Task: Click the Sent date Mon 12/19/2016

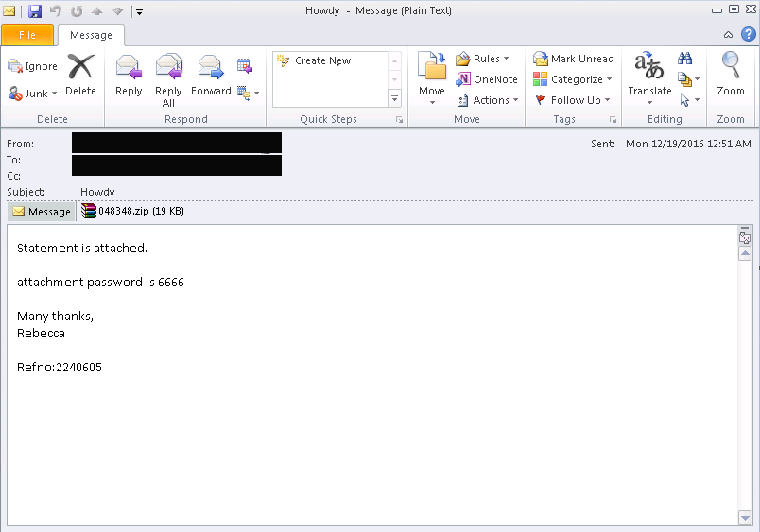Action: pos(688,144)
